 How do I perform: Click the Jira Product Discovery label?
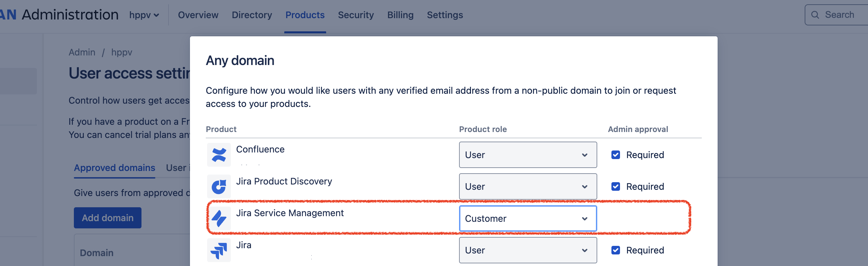click(284, 181)
